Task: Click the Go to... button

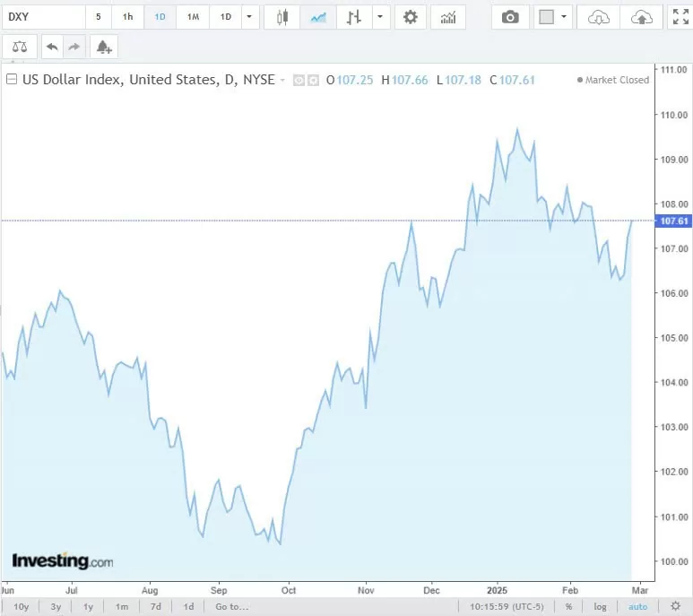Action: pyautogui.click(x=231, y=606)
